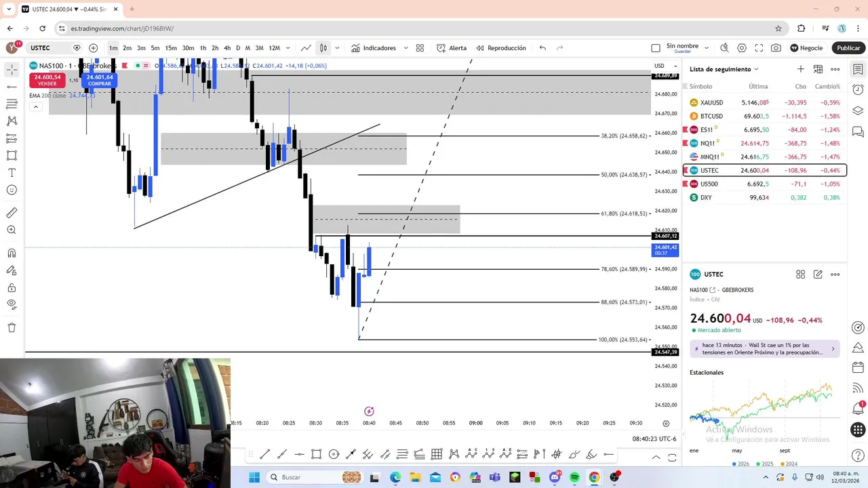Switch to the 12M timeframe
868x488 pixels.
click(274, 48)
